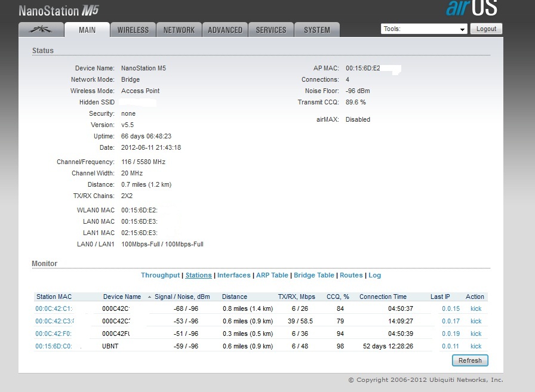This screenshot has height=392, width=535.
Task: Click the Refresh button
Action: point(470,360)
